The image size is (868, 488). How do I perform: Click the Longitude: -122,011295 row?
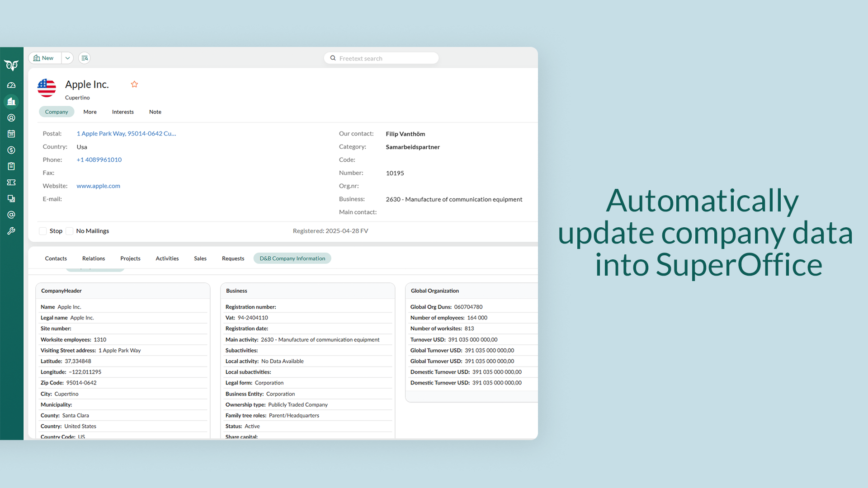(123, 372)
